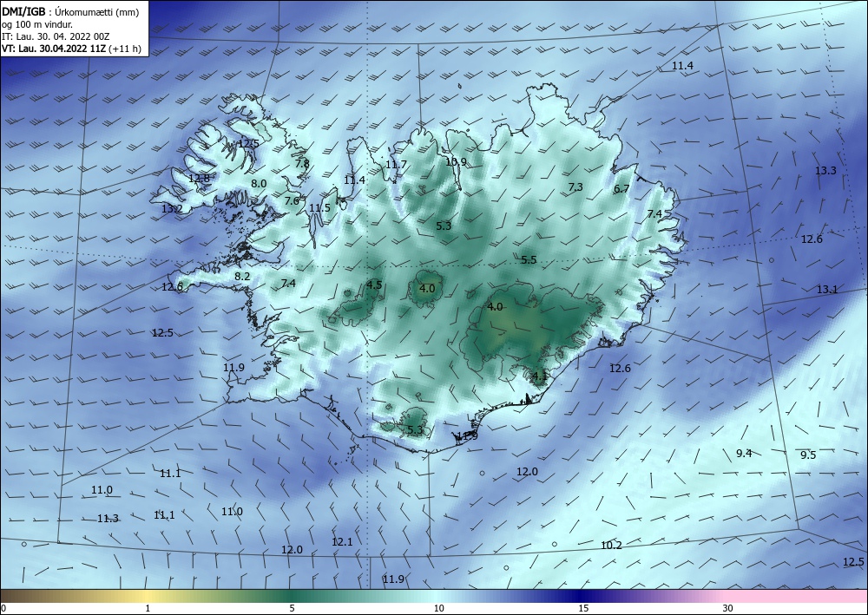Click the 10.2 value label
Viewport: 868px width, 615px height.
click(611, 546)
